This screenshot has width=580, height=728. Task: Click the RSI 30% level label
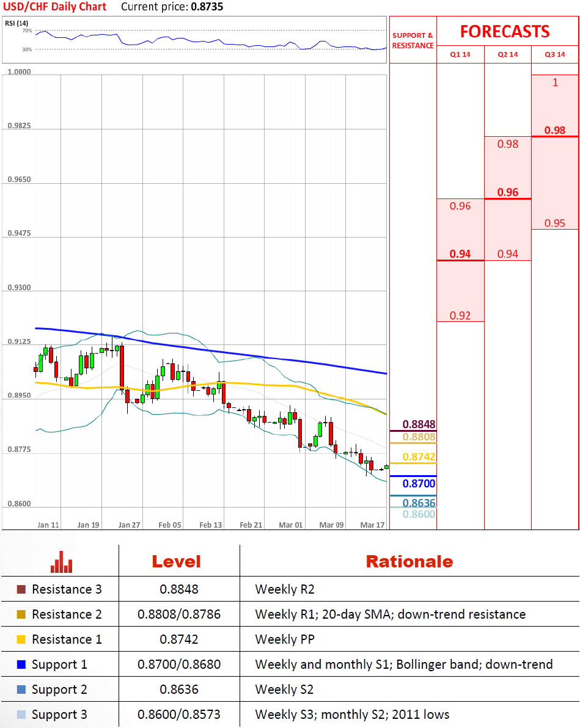27,49
